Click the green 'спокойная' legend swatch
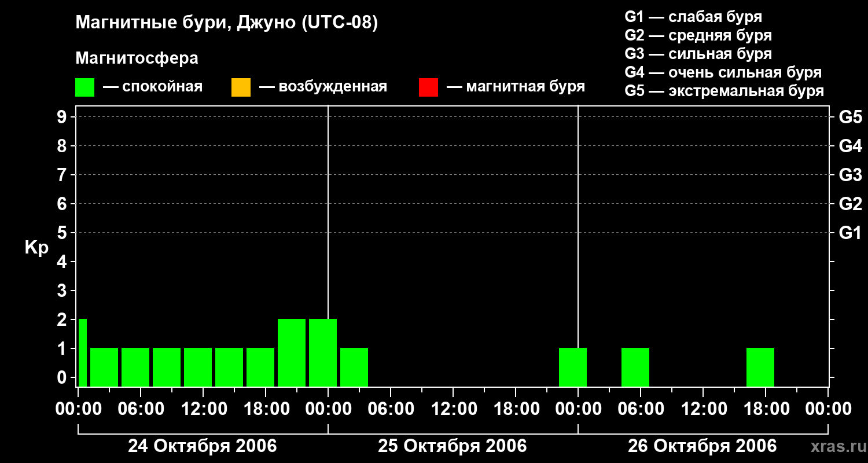This screenshot has width=868, height=463. click(84, 87)
